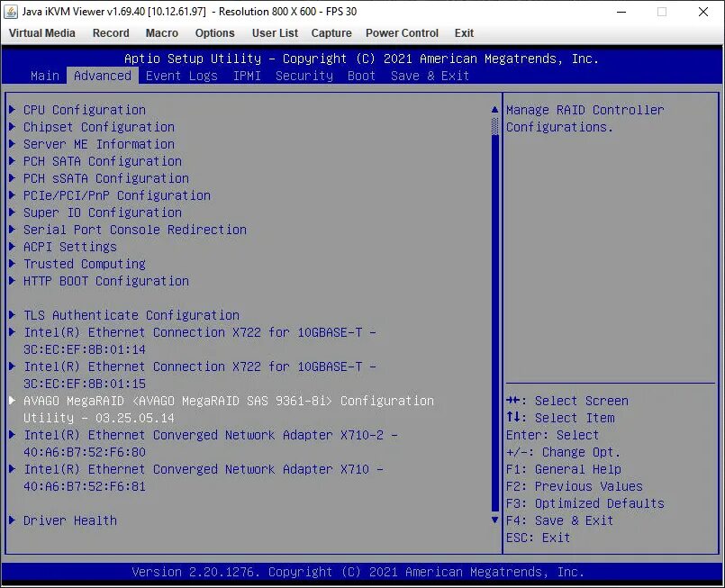This screenshot has width=725, height=588.
Task: Click arrow beside CPU Configuration
Action: (13, 110)
